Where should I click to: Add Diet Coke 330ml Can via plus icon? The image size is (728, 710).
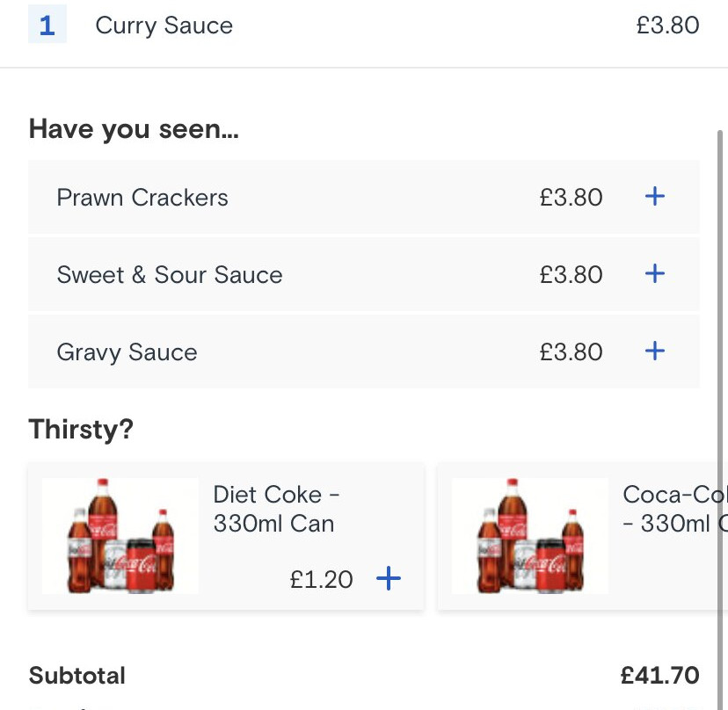click(x=388, y=578)
